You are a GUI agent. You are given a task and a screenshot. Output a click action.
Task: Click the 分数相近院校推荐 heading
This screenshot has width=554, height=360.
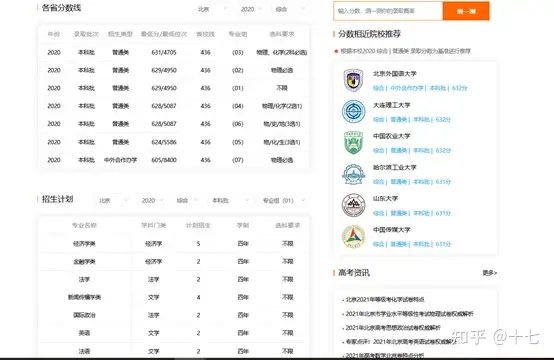tap(370, 34)
